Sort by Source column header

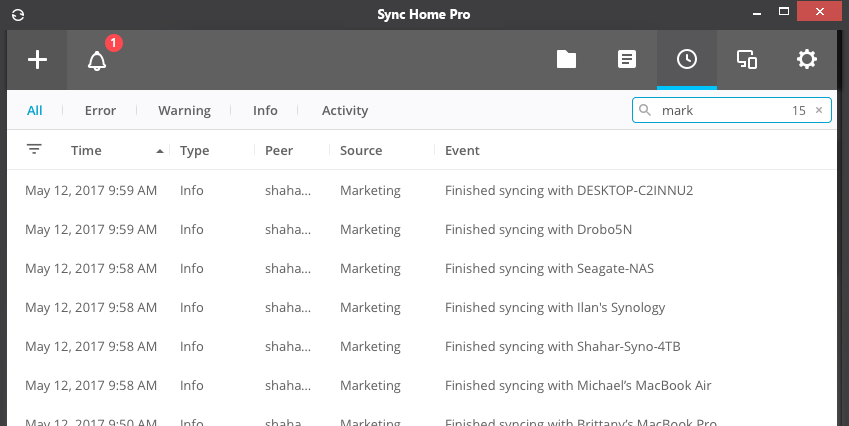[361, 151]
